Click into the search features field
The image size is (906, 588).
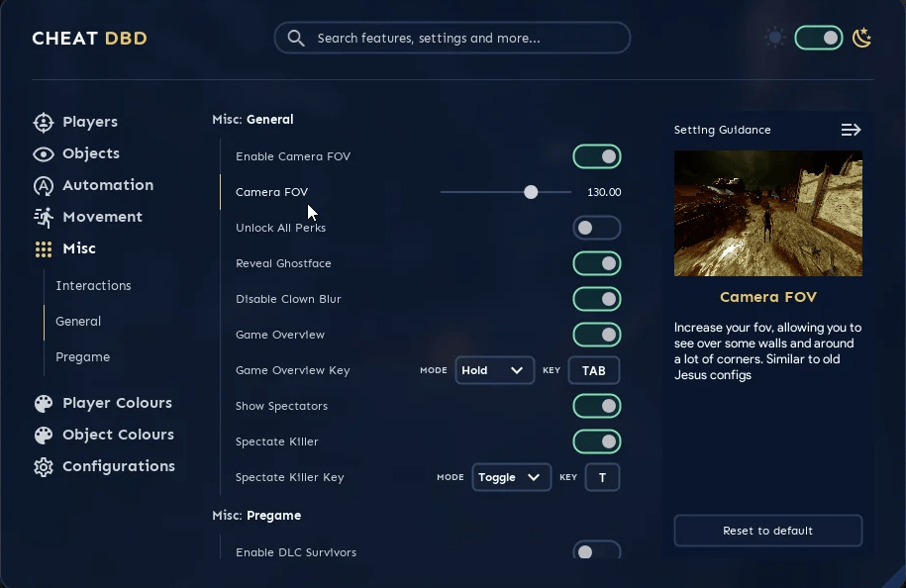tap(452, 39)
